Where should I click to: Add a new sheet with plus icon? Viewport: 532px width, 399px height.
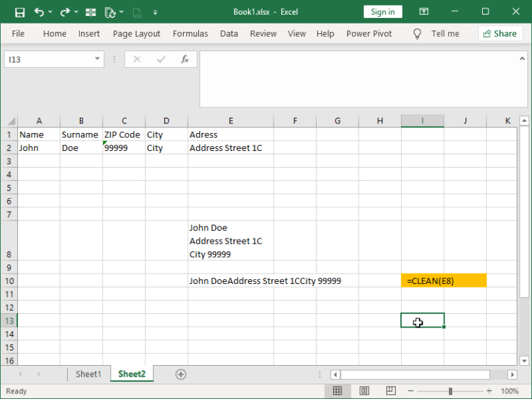pos(181,374)
